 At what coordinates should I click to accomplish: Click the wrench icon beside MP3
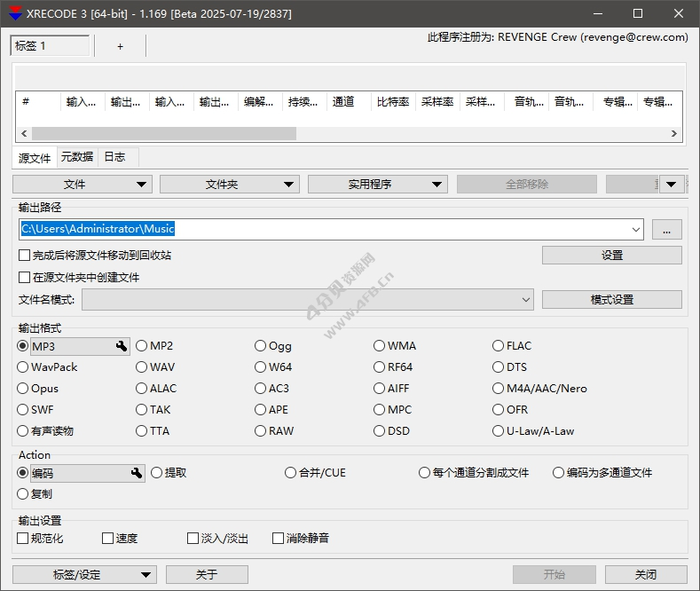[122, 347]
